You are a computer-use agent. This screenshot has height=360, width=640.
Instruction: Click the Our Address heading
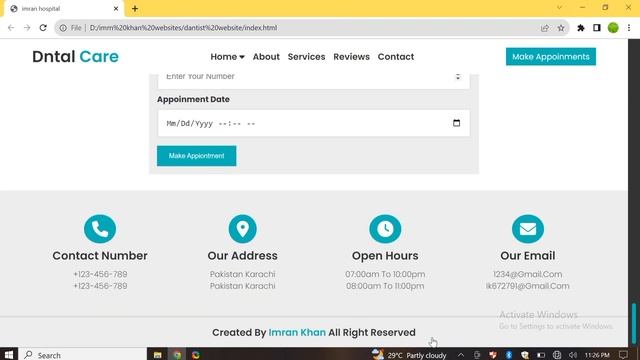[242, 256]
